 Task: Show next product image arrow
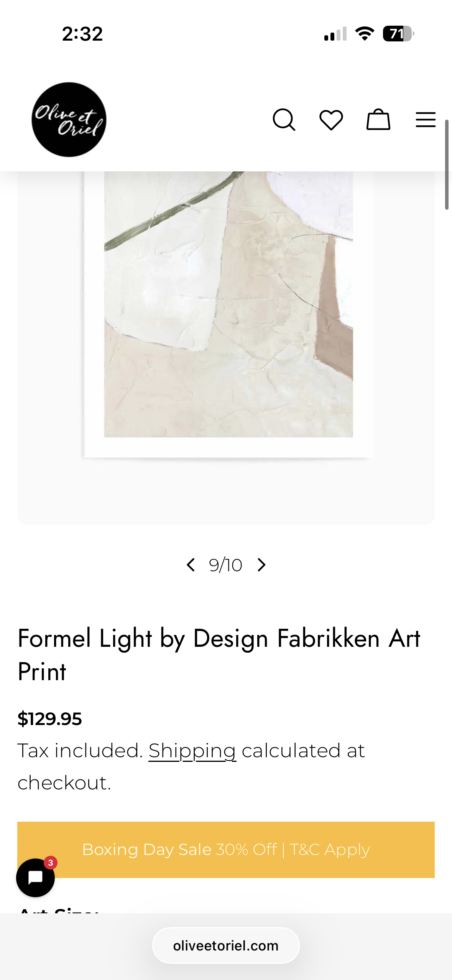point(261,565)
